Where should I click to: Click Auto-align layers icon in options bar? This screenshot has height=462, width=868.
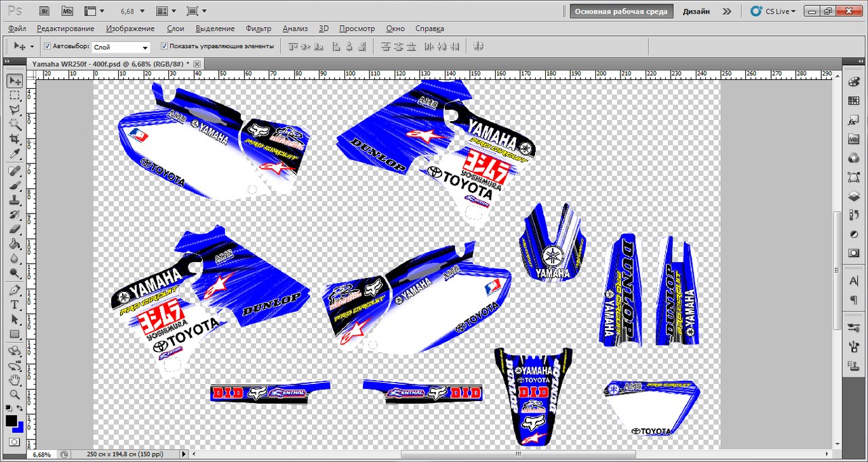coord(478,47)
